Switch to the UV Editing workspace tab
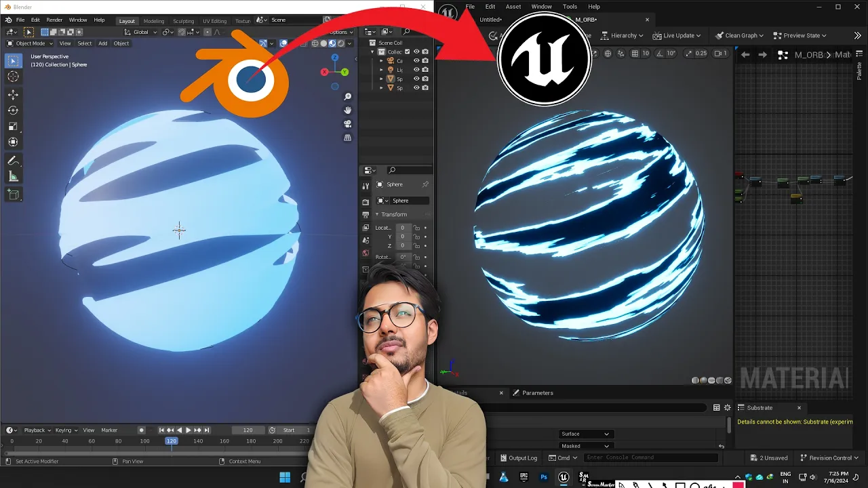Image resolution: width=868 pixels, height=488 pixels. pos(214,21)
